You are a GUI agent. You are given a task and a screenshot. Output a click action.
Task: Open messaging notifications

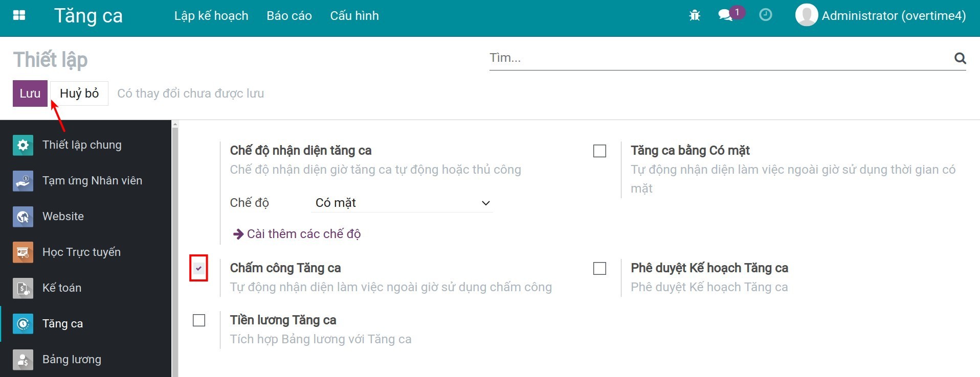point(726,15)
